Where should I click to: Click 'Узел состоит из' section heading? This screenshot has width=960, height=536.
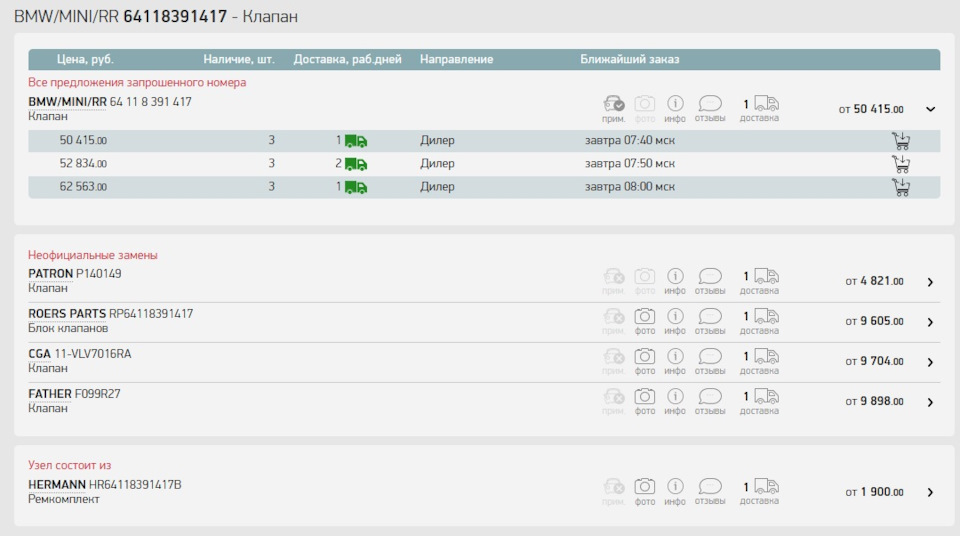coord(69,466)
